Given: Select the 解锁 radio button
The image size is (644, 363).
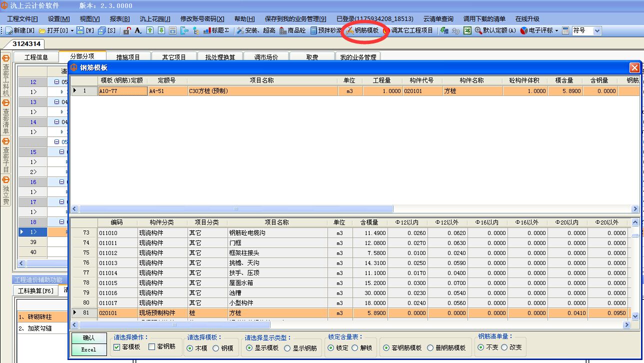Looking at the screenshot, I should 354,347.
